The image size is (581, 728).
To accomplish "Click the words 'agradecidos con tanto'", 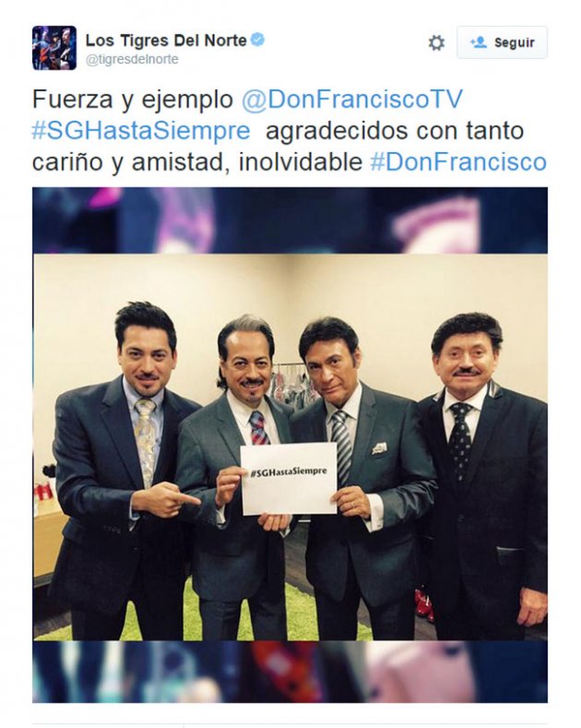I will click(395, 131).
